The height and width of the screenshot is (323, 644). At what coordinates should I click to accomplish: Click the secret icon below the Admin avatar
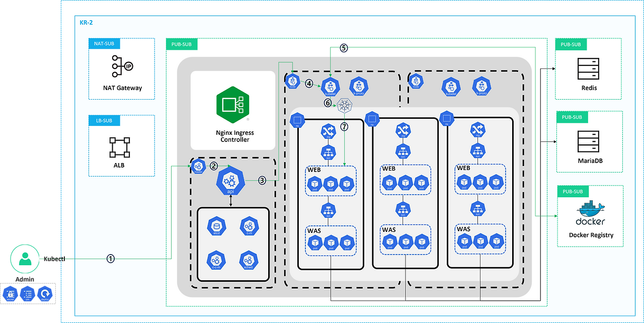[10, 293]
